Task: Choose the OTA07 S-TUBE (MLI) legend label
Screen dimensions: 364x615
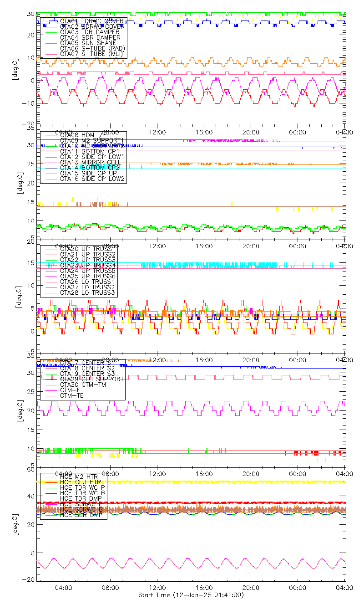Action: coord(91,54)
